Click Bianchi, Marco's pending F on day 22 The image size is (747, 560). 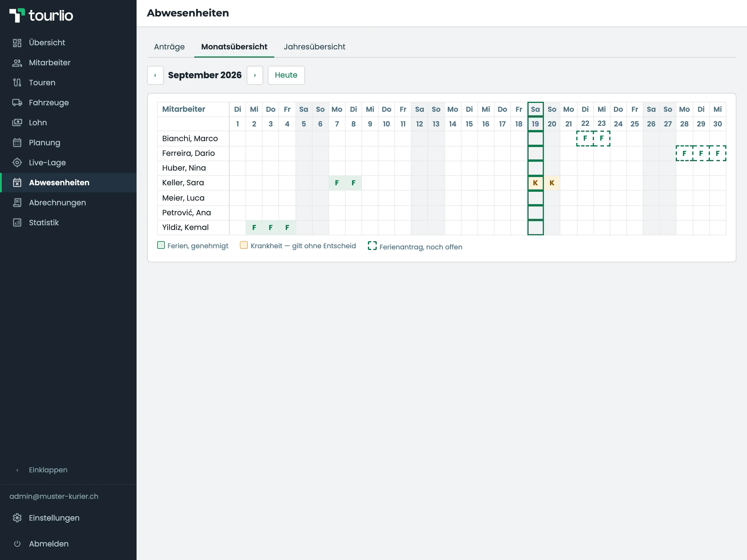point(585,139)
